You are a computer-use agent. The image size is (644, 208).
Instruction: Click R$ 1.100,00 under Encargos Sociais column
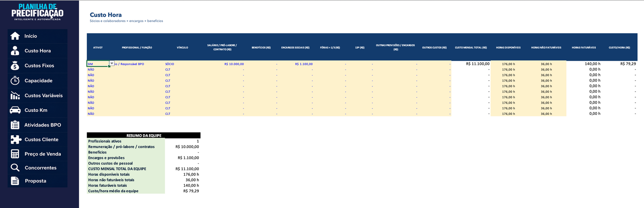pos(303,64)
